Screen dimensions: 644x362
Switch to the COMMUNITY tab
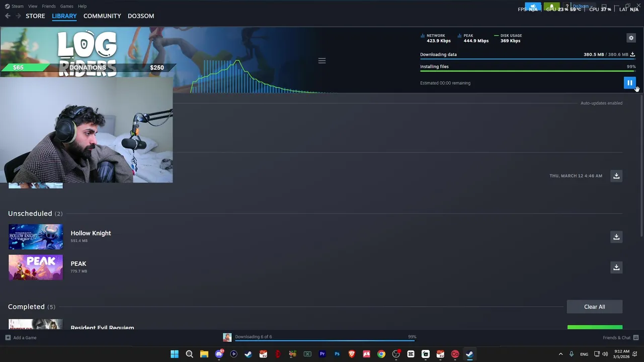click(102, 16)
